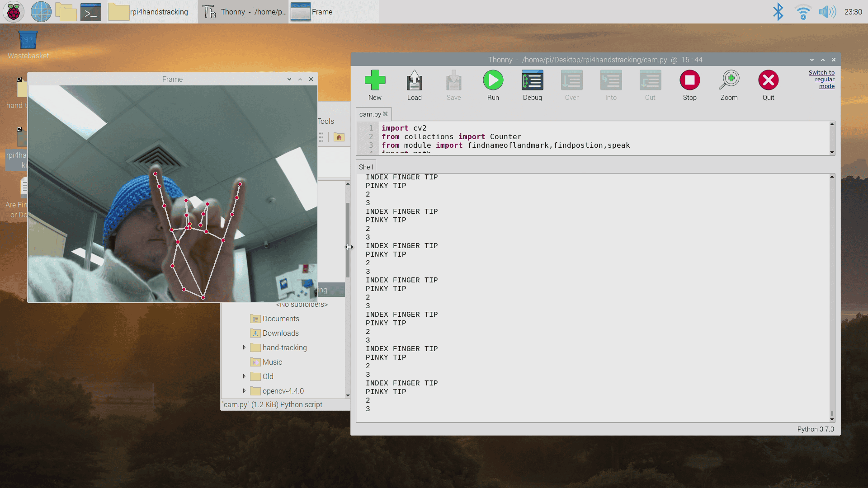
Task: Switch to regular mode link
Action: tap(824, 80)
